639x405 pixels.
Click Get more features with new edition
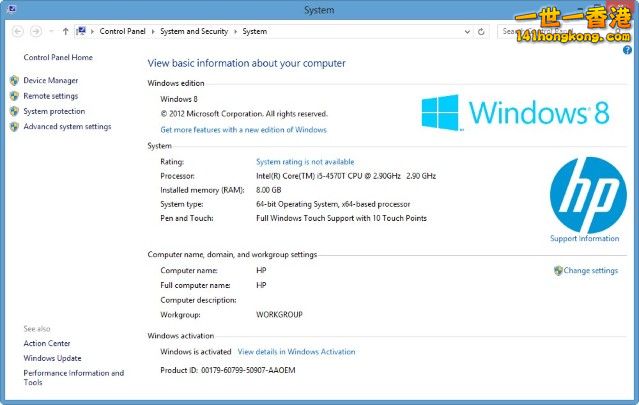pyautogui.click(x=243, y=130)
